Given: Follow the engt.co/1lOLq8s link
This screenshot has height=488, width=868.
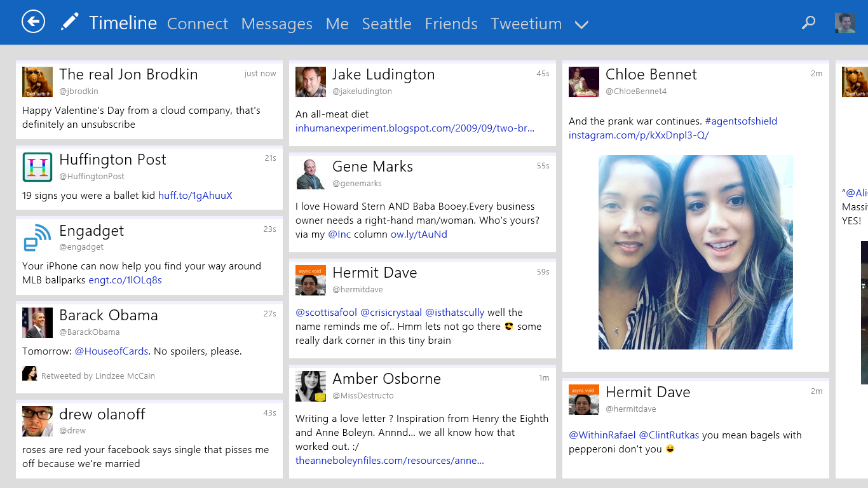Looking at the screenshot, I should click(125, 280).
